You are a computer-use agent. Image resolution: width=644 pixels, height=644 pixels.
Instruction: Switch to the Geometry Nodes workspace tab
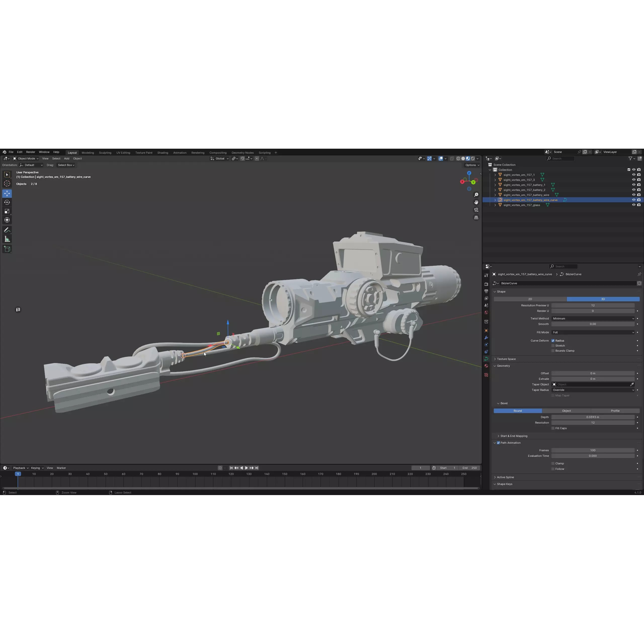[242, 152]
